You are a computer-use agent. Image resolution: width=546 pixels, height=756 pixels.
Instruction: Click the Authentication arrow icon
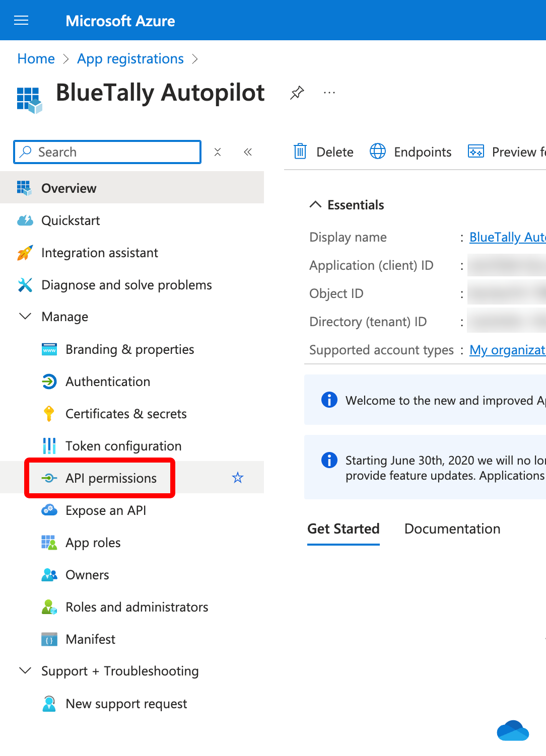point(49,382)
